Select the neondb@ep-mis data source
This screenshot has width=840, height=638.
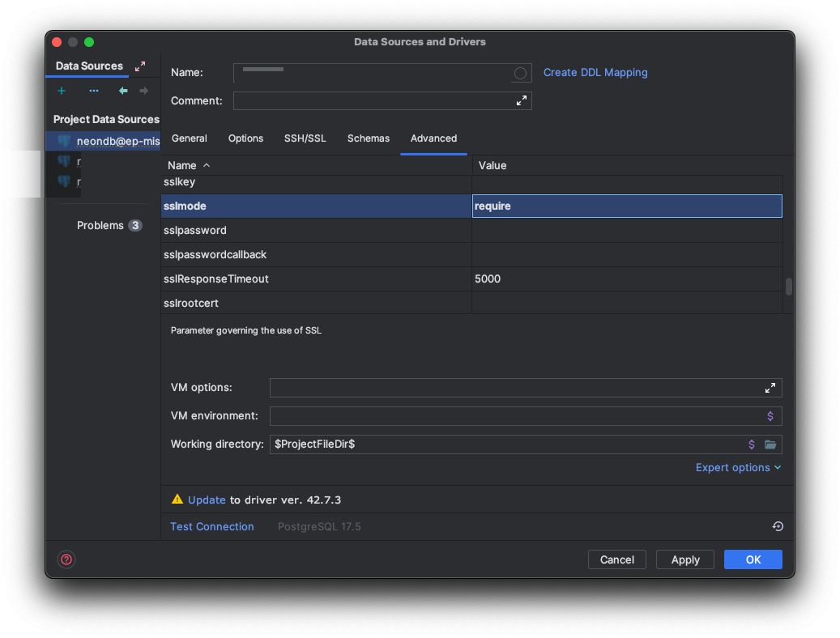[x=104, y=141]
